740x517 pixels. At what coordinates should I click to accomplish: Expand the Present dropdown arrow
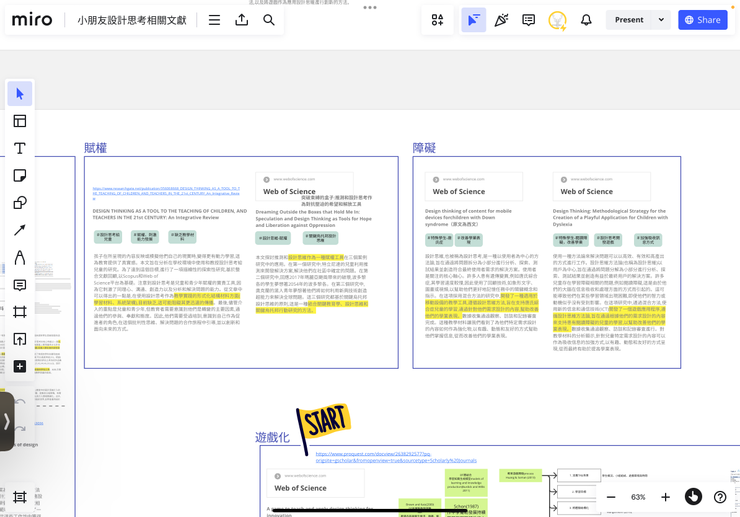point(661,20)
